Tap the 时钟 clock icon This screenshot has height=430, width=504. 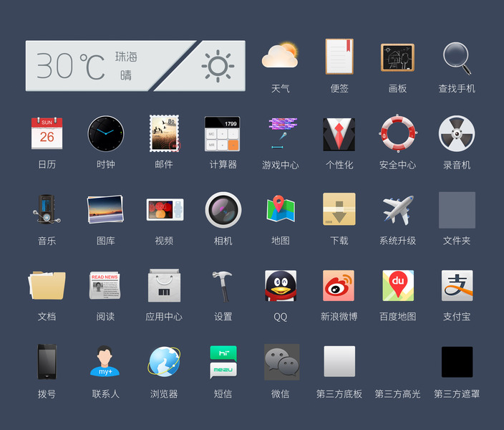click(x=106, y=133)
